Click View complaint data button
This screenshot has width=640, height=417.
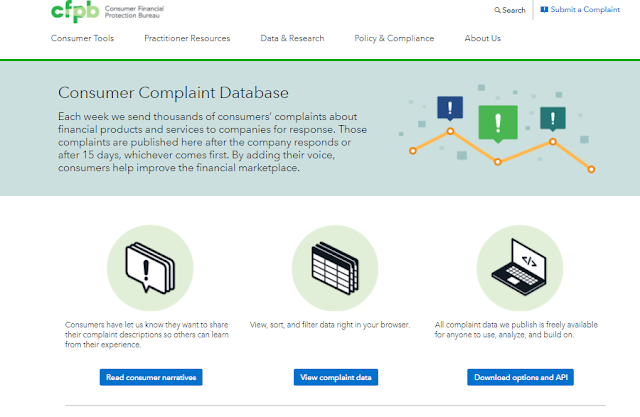(336, 377)
